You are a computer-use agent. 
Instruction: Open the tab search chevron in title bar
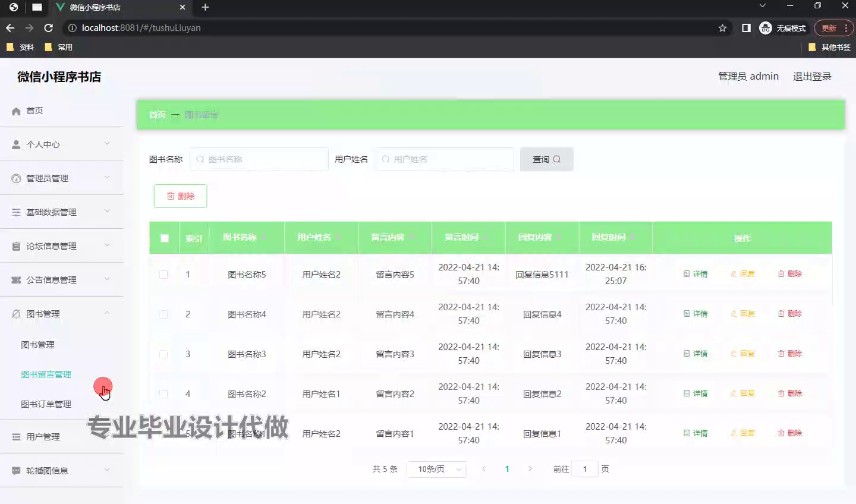pyautogui.click(x=763, y=6)
